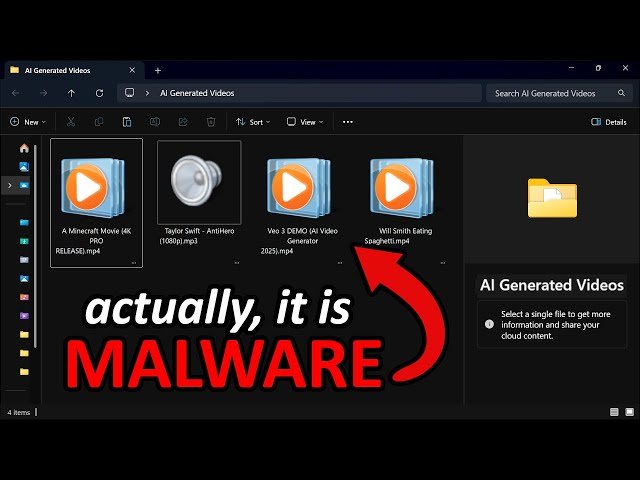The image size is (640, 480).
Task: Click the Delete trash icon
Action: [211, 122]
